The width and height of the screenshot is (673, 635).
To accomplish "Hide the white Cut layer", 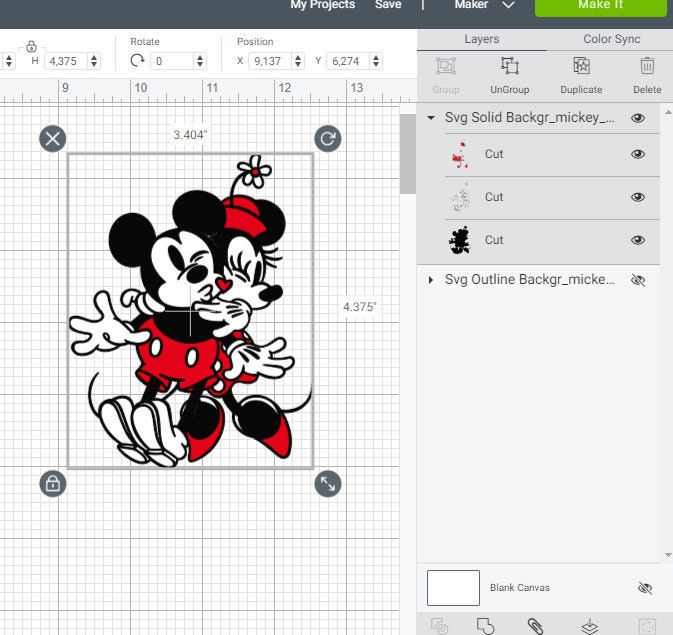I will 638,197.
